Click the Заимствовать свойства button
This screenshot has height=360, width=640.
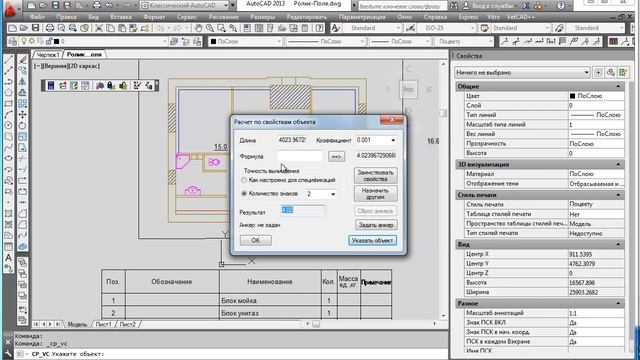[x=376, y=176]
